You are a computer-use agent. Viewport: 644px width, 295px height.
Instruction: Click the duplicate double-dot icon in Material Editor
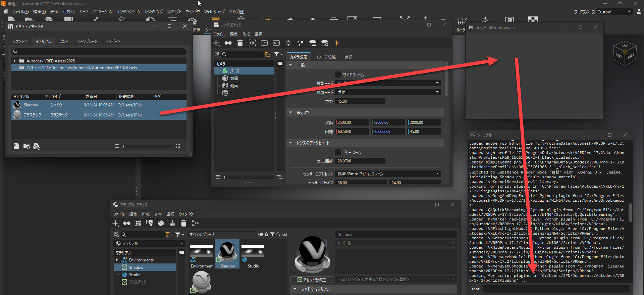[127, 223]
